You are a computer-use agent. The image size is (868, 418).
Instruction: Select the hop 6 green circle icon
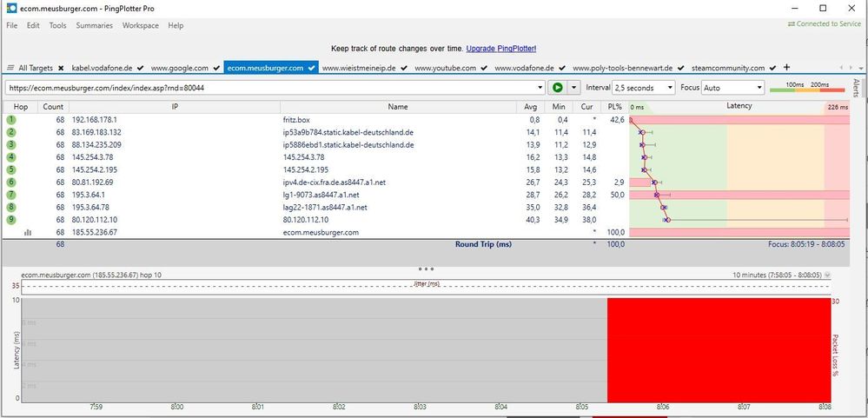11,182
